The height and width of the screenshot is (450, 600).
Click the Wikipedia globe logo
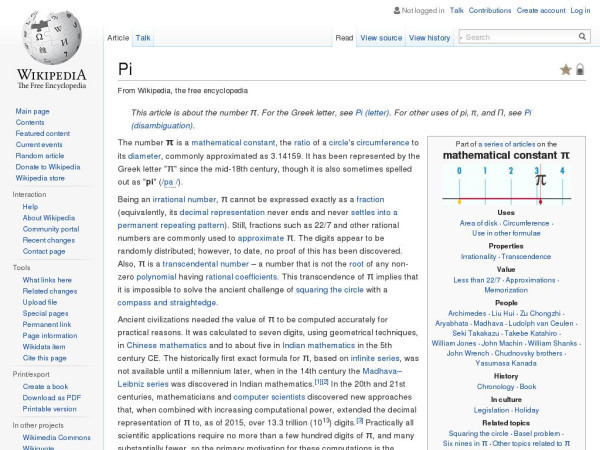[52, 38]
